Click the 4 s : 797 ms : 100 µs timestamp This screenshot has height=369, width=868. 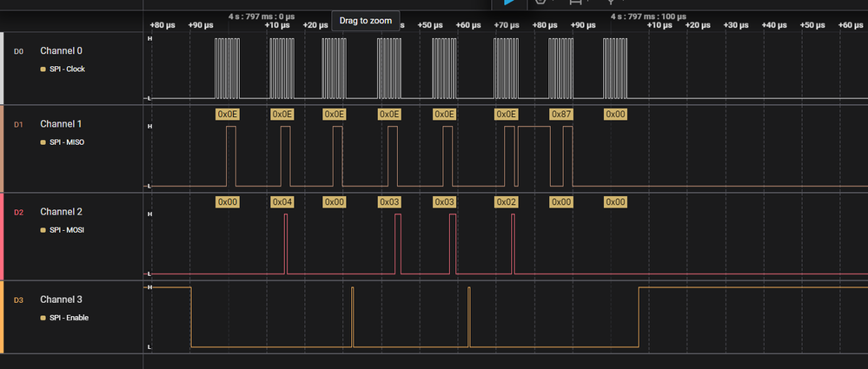click(648, 16)
